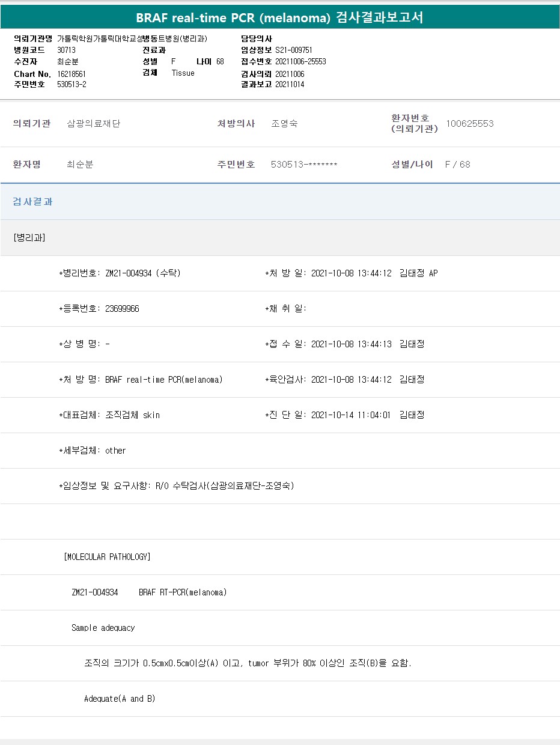The height and width of the screenshot is (745, 560).
Task: Click 접수일 2021-10-08 13:44:13 entry
Action: tap(345, 344)
